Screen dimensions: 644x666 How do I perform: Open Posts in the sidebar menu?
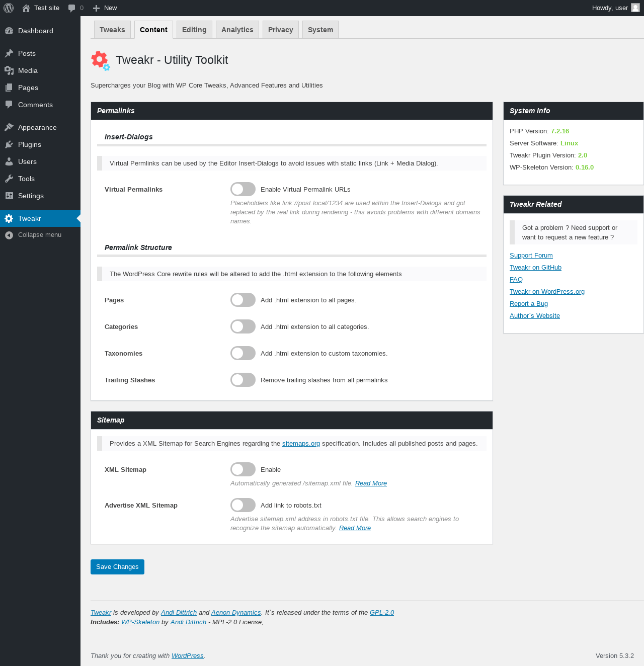40,53
